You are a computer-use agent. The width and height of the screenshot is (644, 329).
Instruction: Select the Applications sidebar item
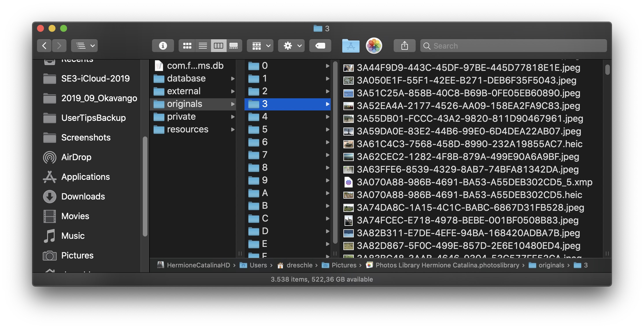pyautogui.click(x=85, y=177)
